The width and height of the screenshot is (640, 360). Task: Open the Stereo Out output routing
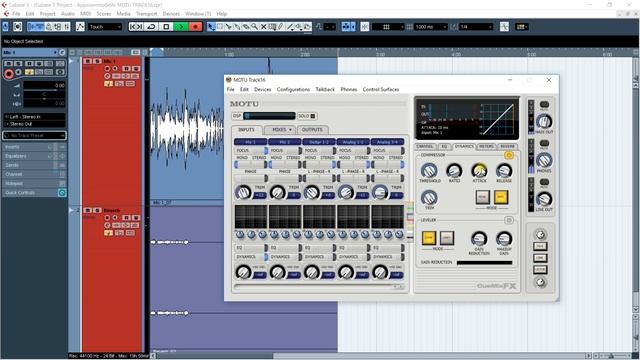click(x=34, y=124)
